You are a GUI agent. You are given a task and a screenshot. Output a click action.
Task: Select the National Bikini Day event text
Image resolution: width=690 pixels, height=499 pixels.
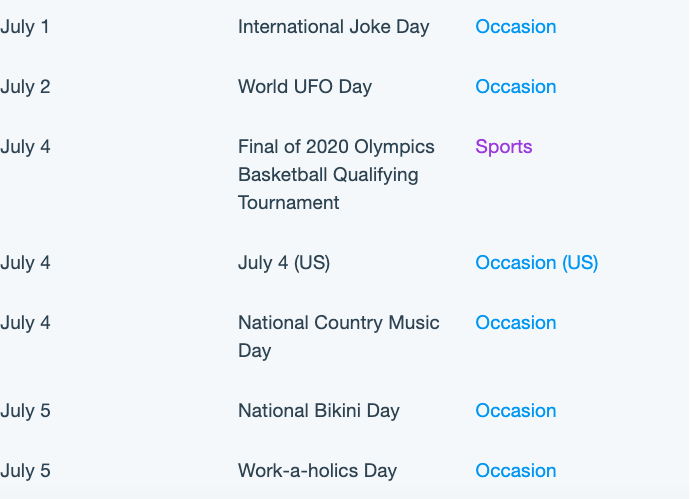pos(319,411)
